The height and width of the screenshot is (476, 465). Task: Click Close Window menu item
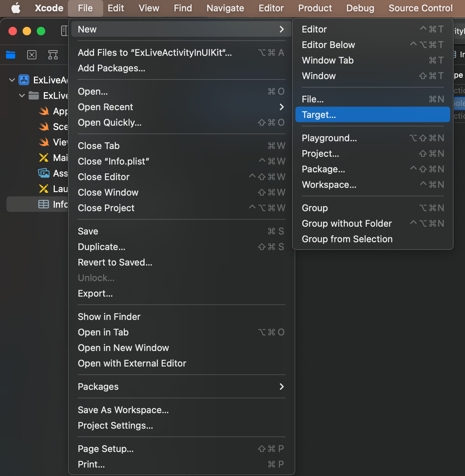[x=181, y=192]
